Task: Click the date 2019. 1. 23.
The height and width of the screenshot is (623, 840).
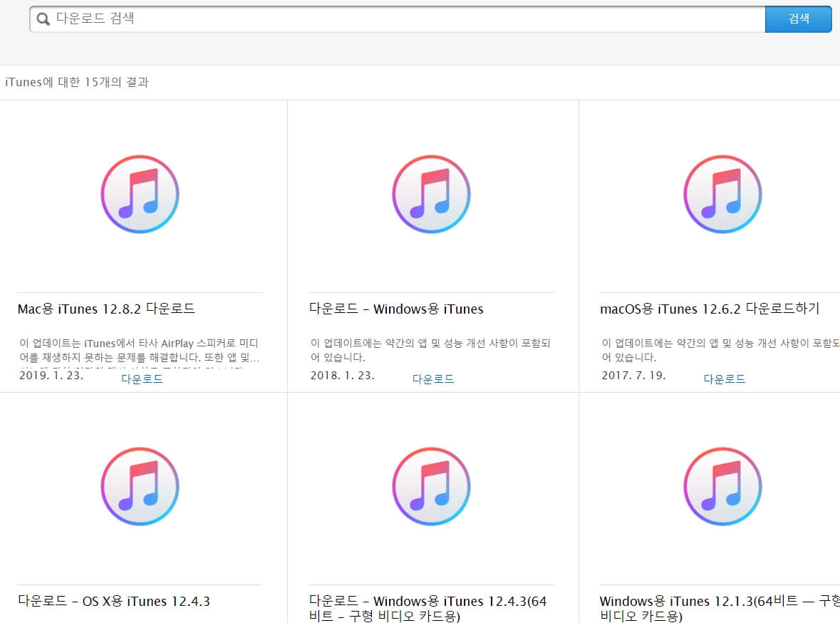Action: [51, 376]
